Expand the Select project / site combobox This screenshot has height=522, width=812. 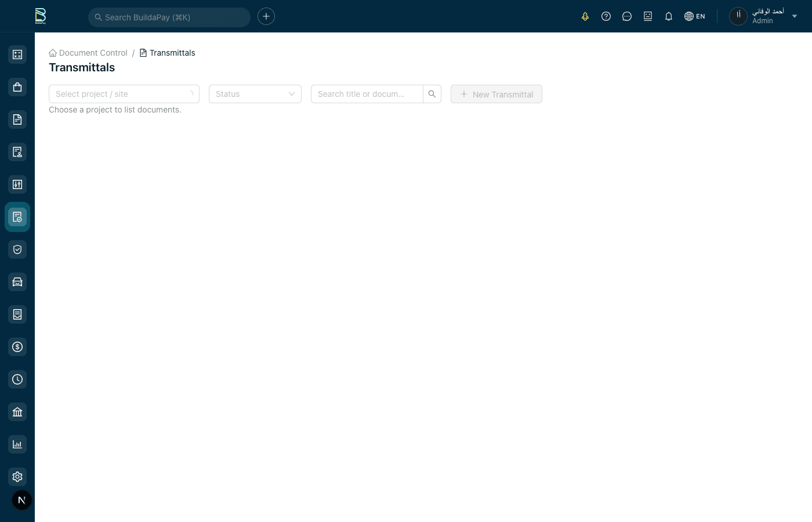tap(124, 93)
